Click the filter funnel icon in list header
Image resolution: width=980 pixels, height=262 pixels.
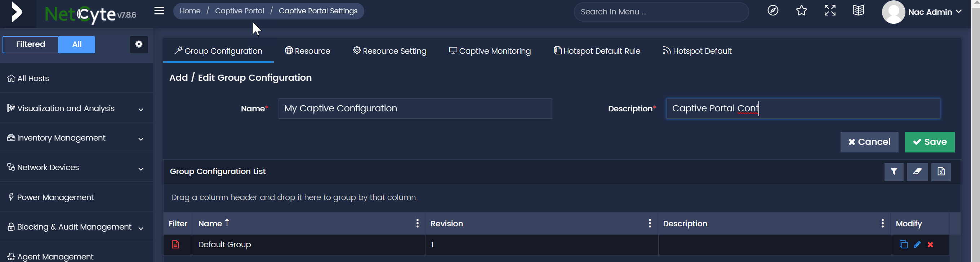click(x=894, y=172)
